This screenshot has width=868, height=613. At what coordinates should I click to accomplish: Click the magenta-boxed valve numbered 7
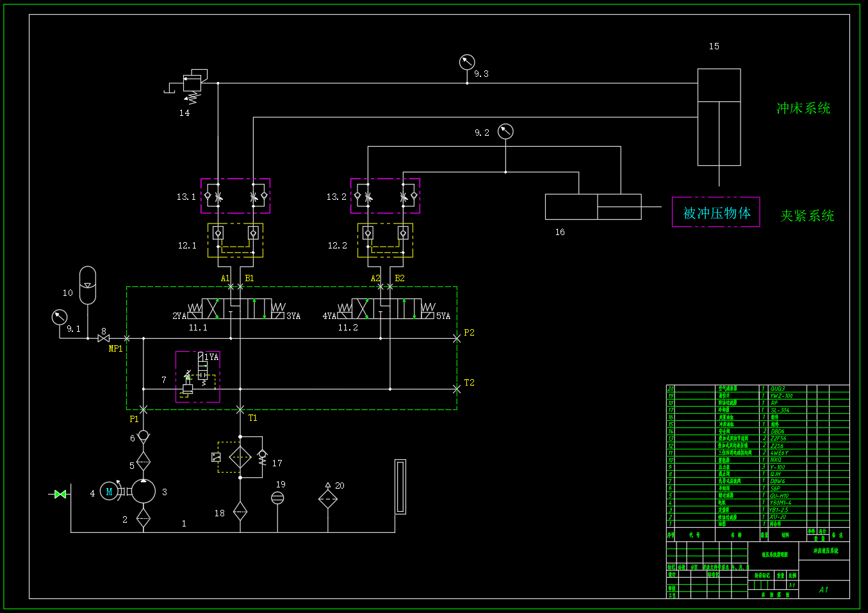pyautogui.click(x=198, y=377)
